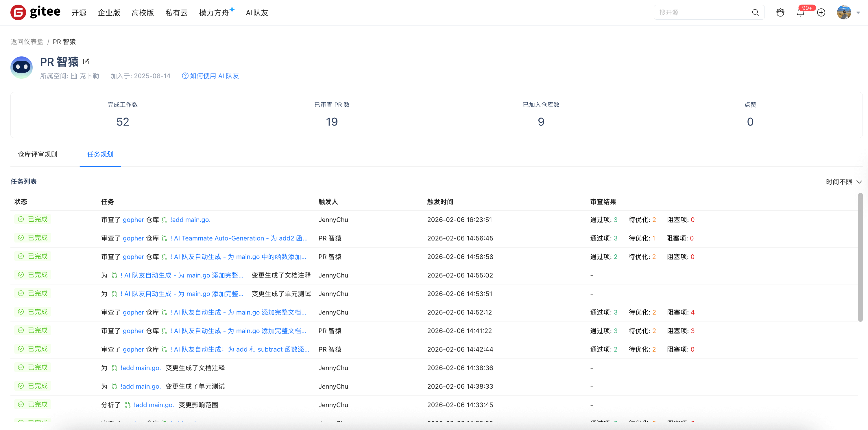Click PR icon in 14:56:45 row
This screenshot has width=868, height=430.
164,238
